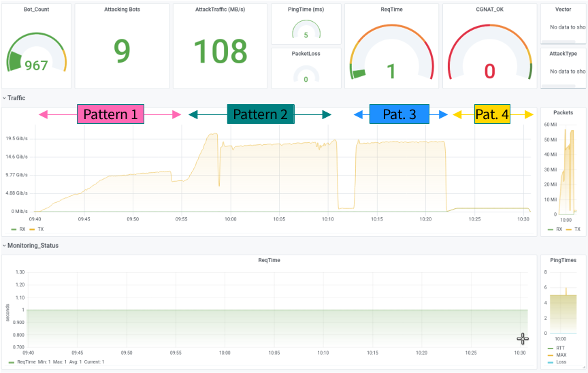
Task: Open the AttackTraffic (MB/s) panel title menu
Action: click(220, 10)
